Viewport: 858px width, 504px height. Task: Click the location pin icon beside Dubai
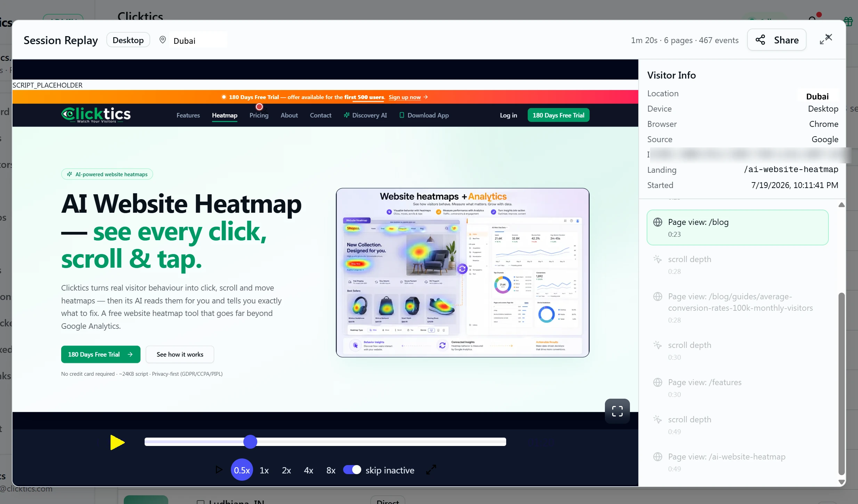coord(162,40)
